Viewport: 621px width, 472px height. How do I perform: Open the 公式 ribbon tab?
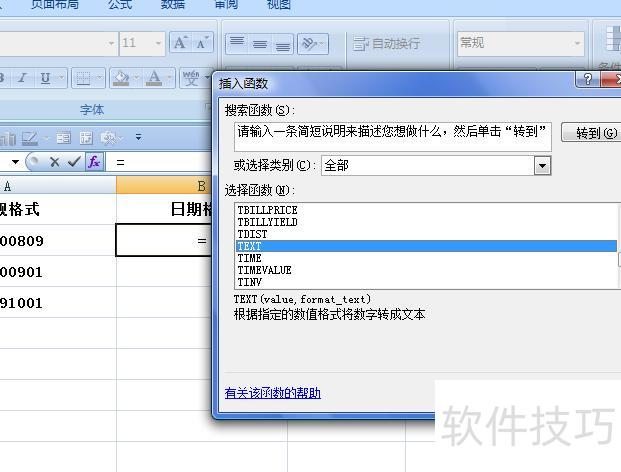coord(120,5)
